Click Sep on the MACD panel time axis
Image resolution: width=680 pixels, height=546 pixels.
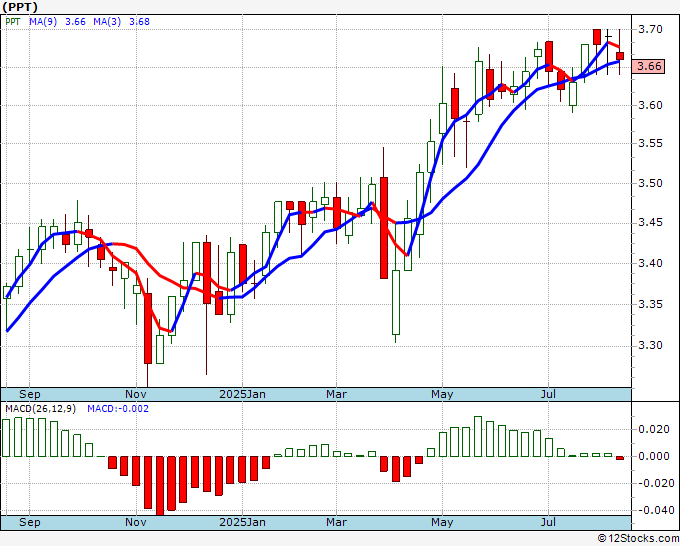click(x=29, y=522)
